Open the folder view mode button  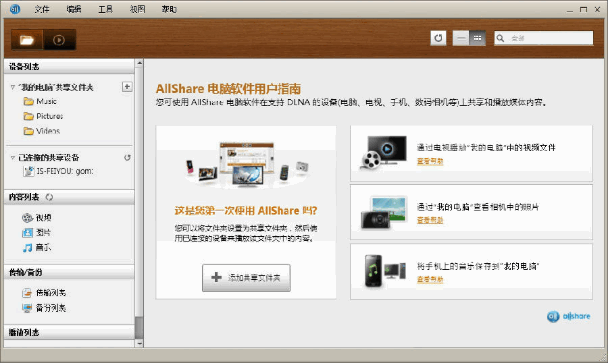(x=27, y=40)
